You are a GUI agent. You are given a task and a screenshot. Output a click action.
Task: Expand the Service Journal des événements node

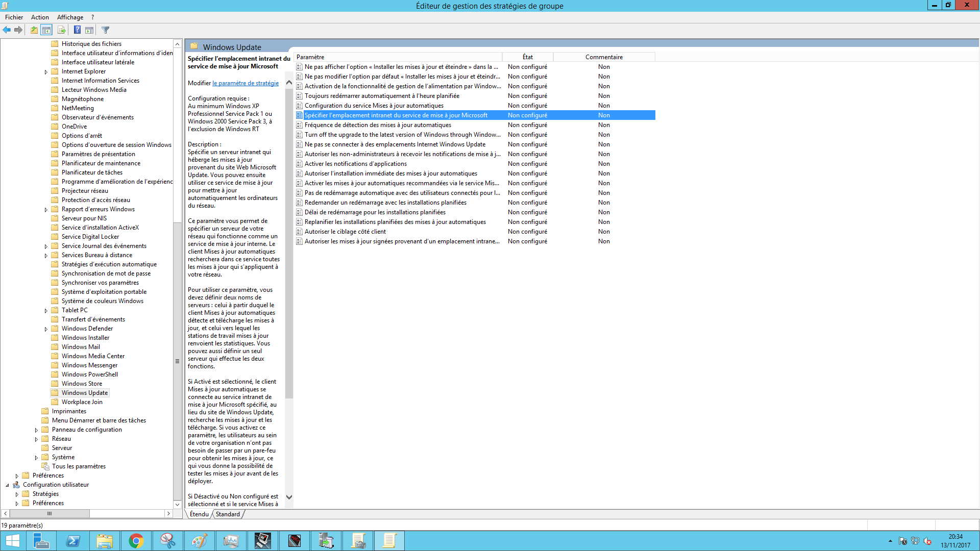coord(46,246)
